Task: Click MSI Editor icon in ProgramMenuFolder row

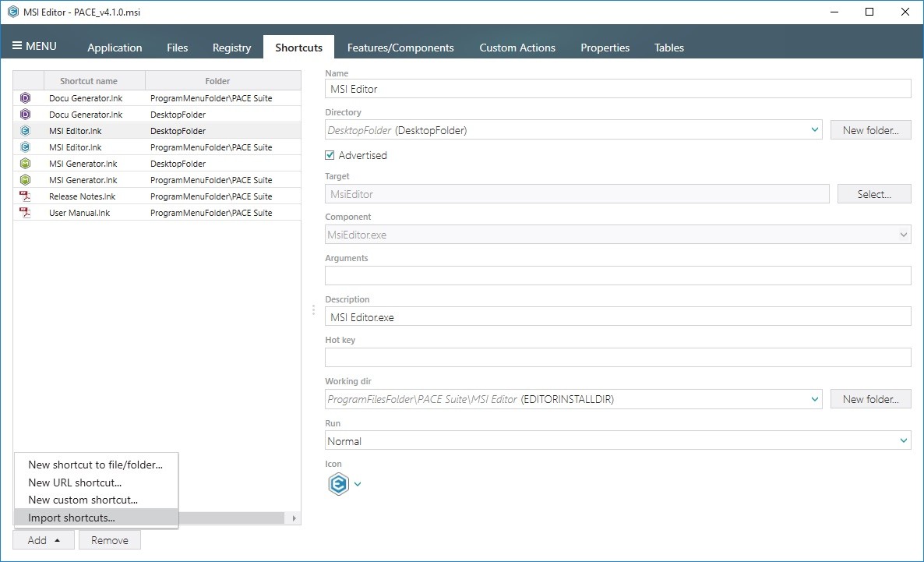Action: coord(26,147)
